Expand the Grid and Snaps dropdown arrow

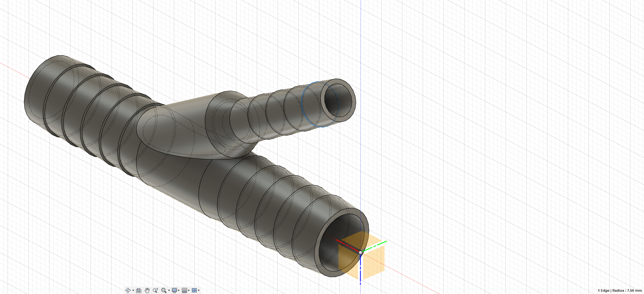189,290
